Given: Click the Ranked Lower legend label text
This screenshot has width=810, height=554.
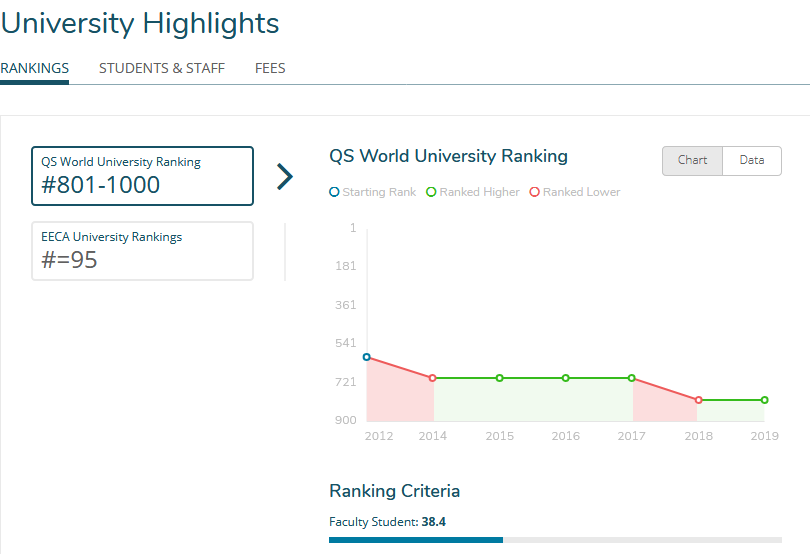Looking at the screenshot, I should point(581,192).
